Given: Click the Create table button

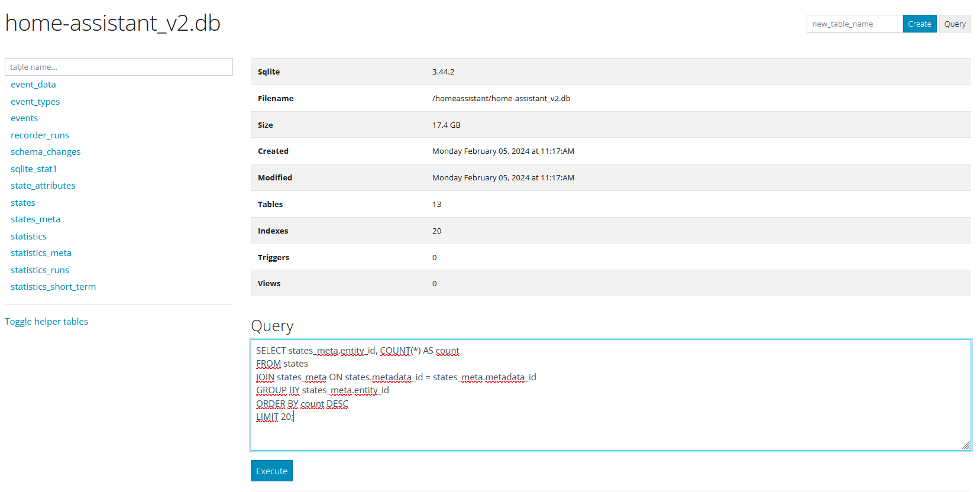Looking at the screenshot, I should (920, 24).
